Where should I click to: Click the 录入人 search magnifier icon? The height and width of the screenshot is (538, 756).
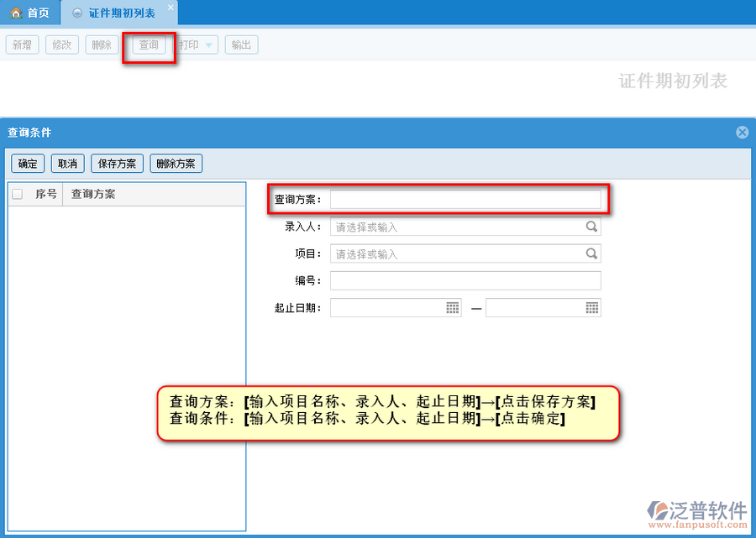pyautogui.click(x=591, y=227)
